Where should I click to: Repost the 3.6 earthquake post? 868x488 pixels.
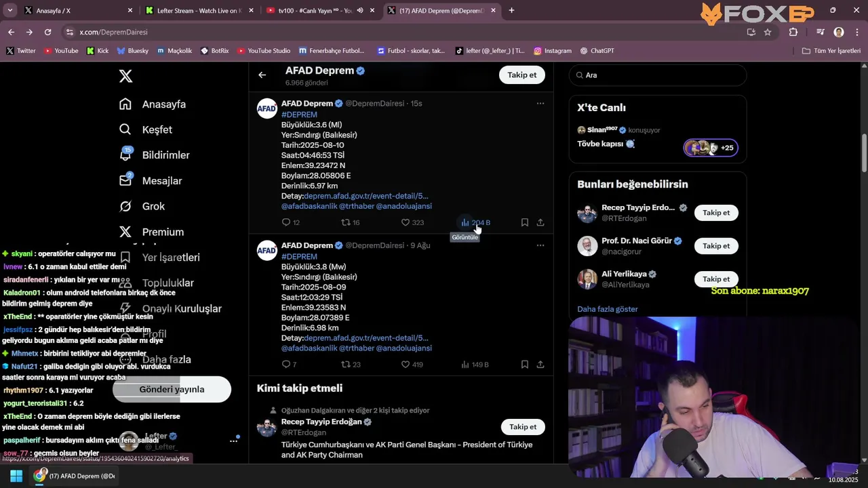350,222
